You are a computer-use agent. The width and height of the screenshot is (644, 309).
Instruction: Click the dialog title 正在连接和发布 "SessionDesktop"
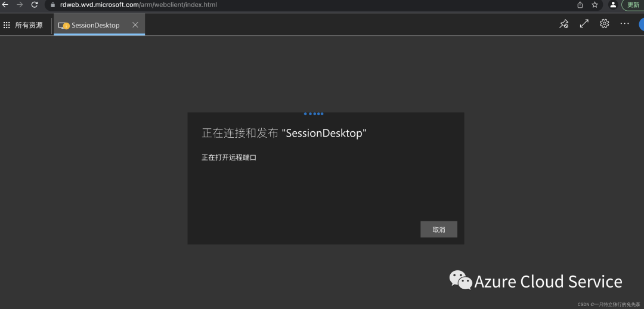284,133
